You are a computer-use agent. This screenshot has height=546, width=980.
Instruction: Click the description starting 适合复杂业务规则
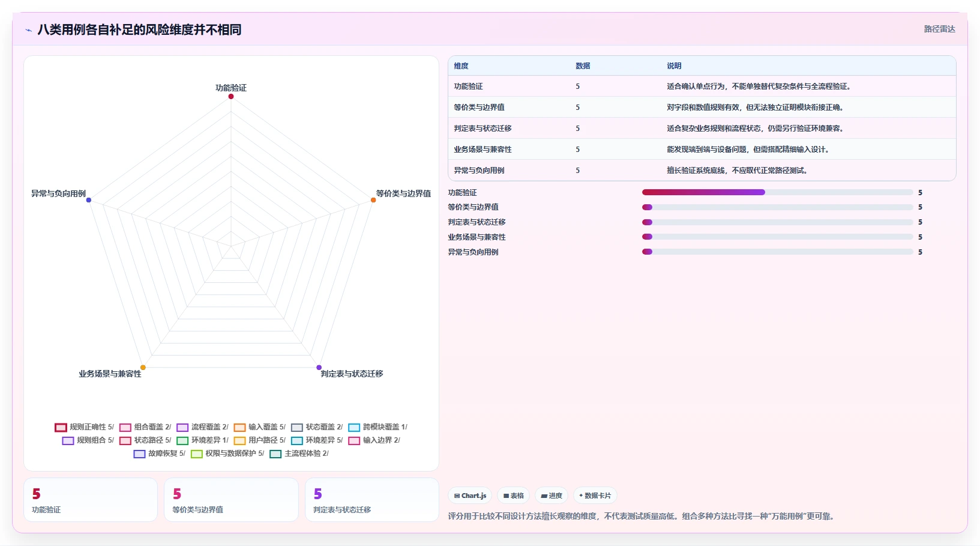click(755, 129)
